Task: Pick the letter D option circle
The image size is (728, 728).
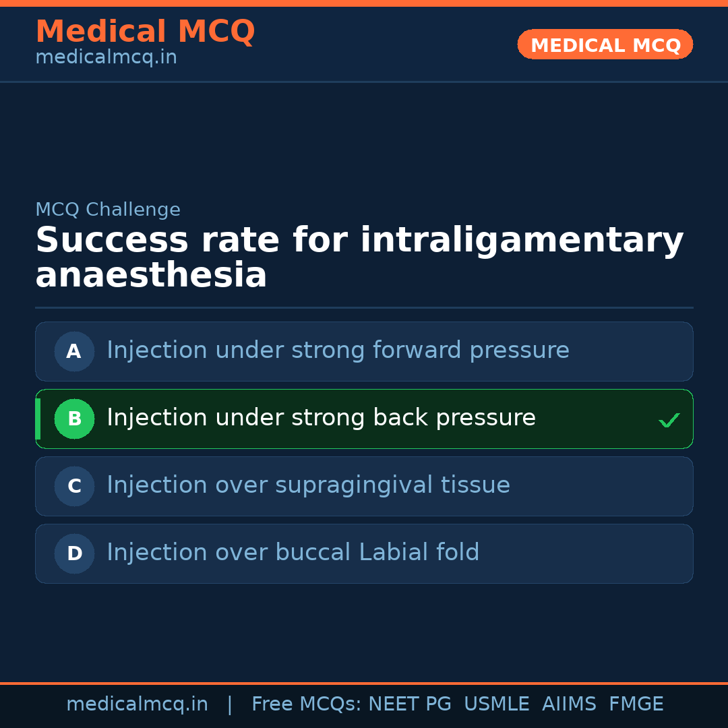Action: 74,553
